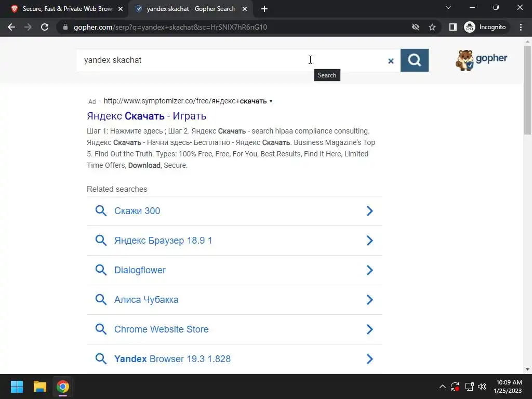Click the Chrome icon in the taskbar

(x=63, y=387)
